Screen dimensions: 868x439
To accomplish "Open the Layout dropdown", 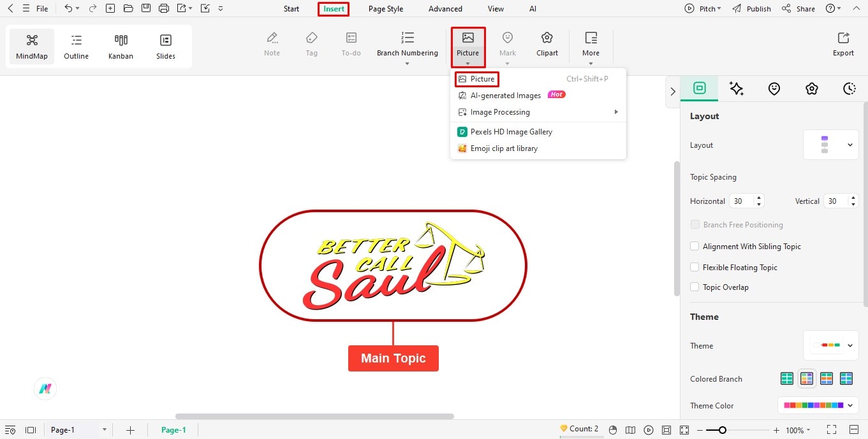I will coord(830,145).
